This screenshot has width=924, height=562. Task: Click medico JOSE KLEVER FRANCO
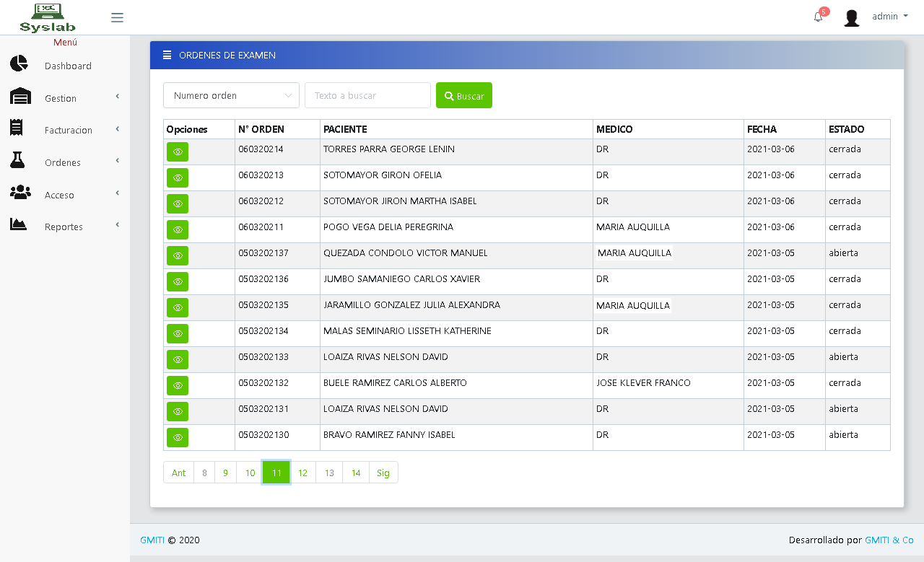pos(643,383)
